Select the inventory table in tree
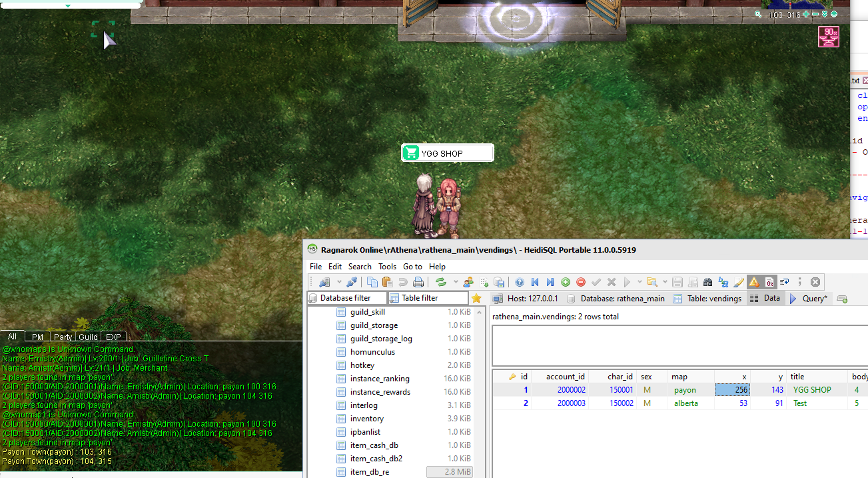 point(367,419)
